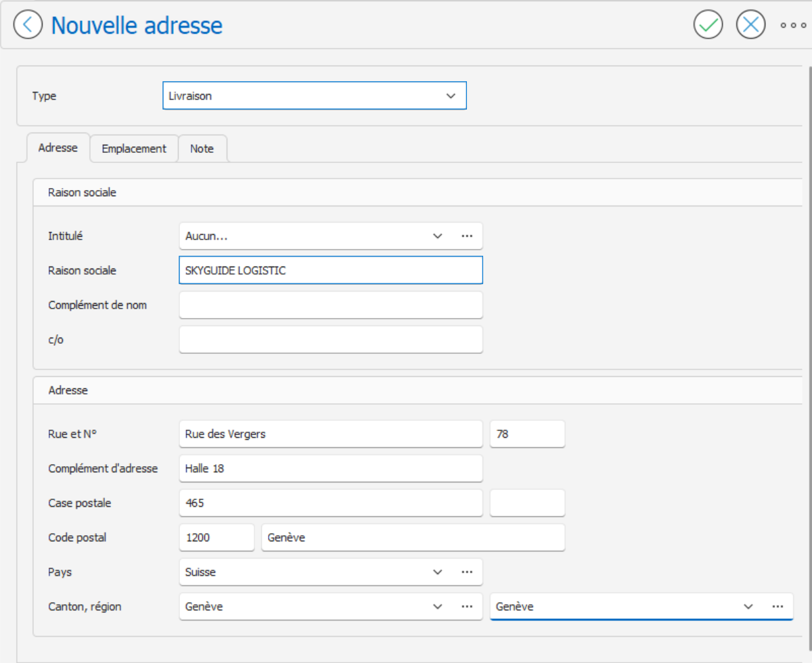812x663 pixels.
Task: Open the Type dropdown showing Livraison
Action: point(315,96)
